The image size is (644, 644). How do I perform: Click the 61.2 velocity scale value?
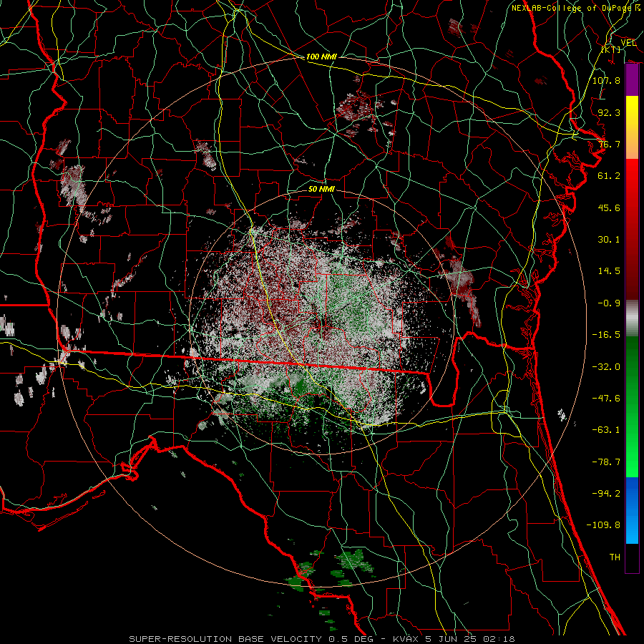pyautogui.click(x=609, y=176)
